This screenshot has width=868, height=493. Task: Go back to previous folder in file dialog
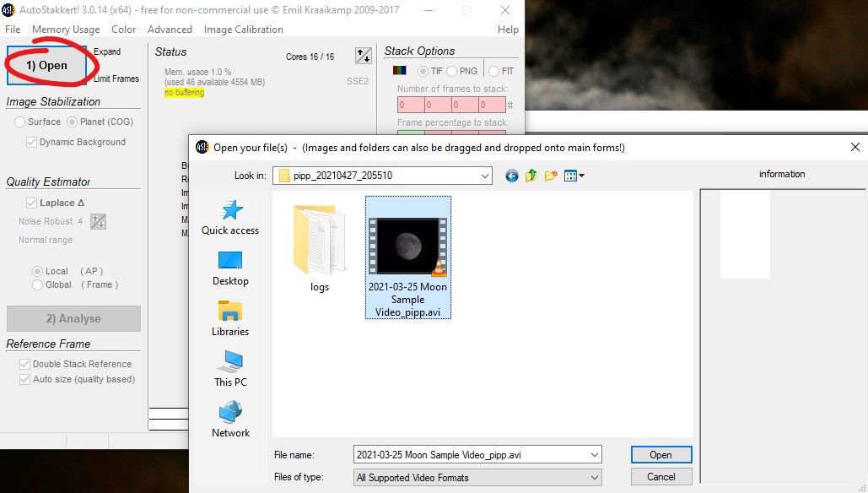point(512,176)
